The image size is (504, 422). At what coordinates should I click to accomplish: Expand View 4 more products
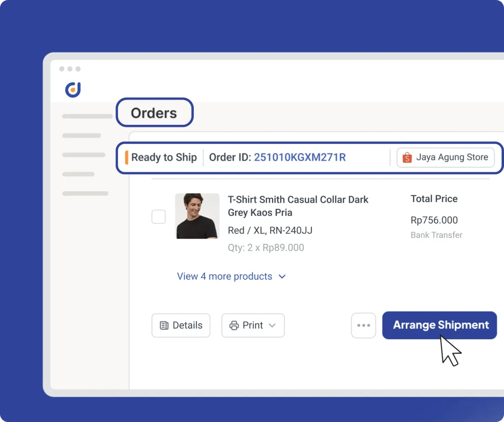click(x=231, y=276)
